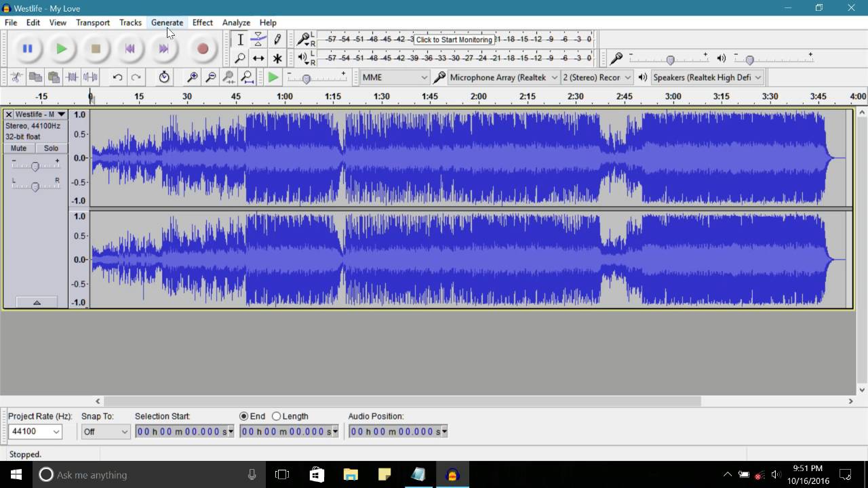Select the Time Shift tool
The image size is (868, 488).
258,58
